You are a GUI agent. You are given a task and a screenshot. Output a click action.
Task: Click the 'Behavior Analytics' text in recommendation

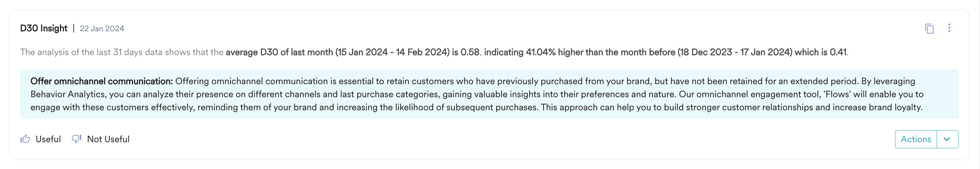(x=67, y=94)
